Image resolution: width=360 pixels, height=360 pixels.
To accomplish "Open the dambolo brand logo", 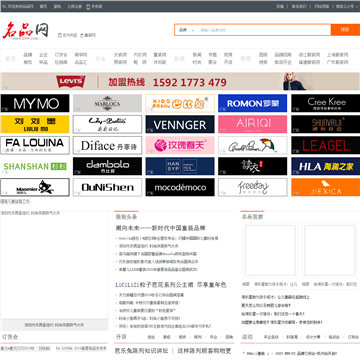I will click(x=107, y=166).
